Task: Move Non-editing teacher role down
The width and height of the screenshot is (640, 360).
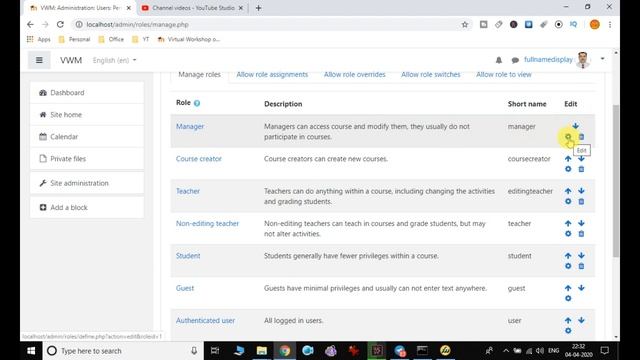Action: [x=581, y=223]
